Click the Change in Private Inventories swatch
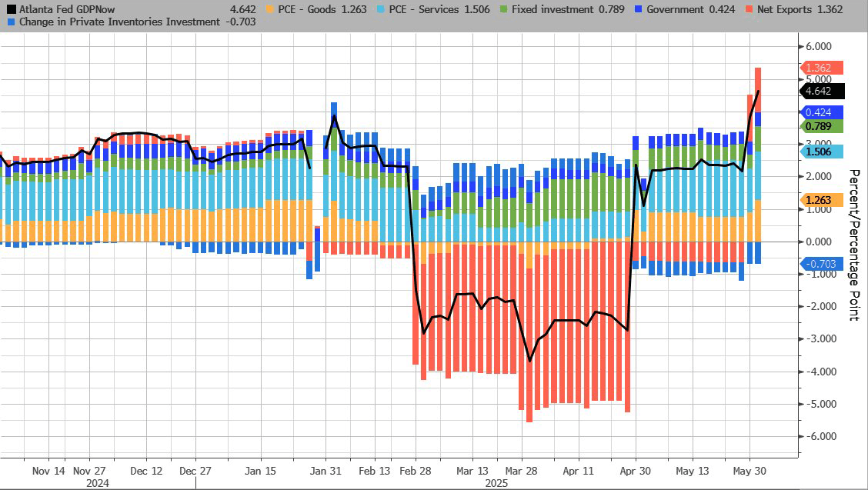Screen dimensions: 868x490 point(8,22)
